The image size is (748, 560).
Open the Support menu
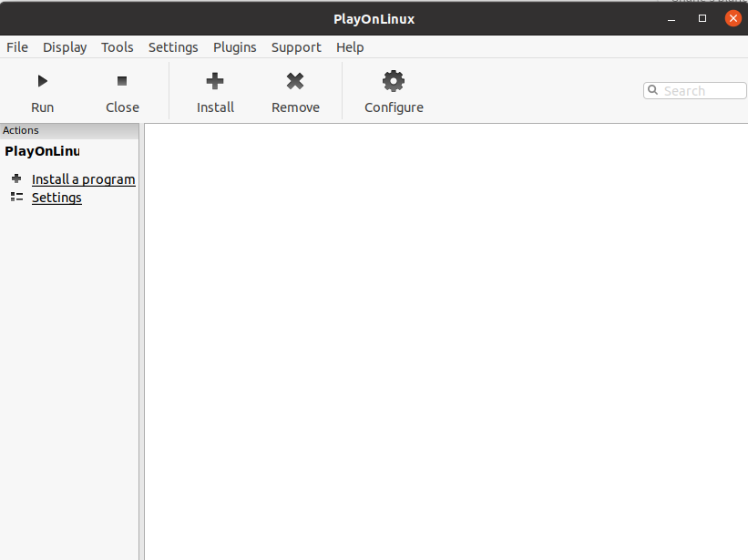[x=296, y=47]
